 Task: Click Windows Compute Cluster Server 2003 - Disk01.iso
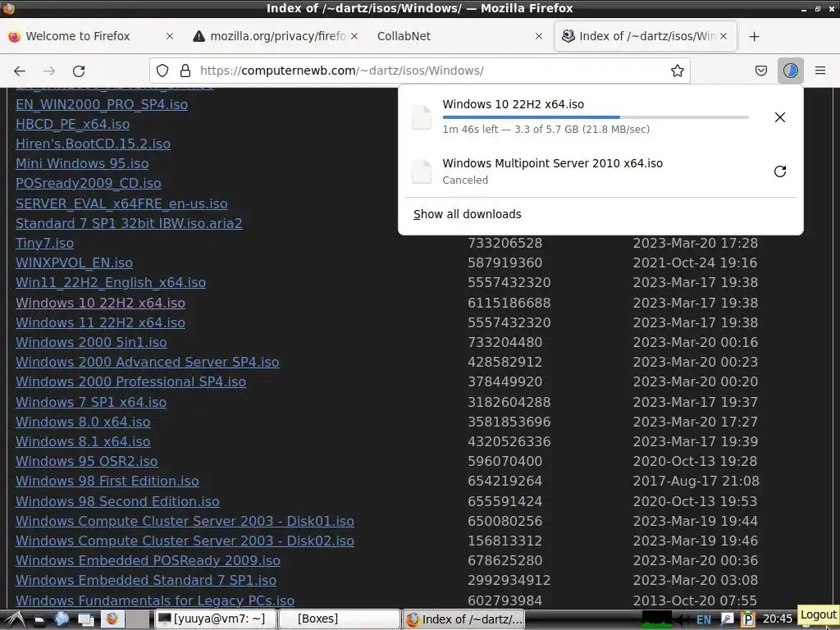(185, 521)
